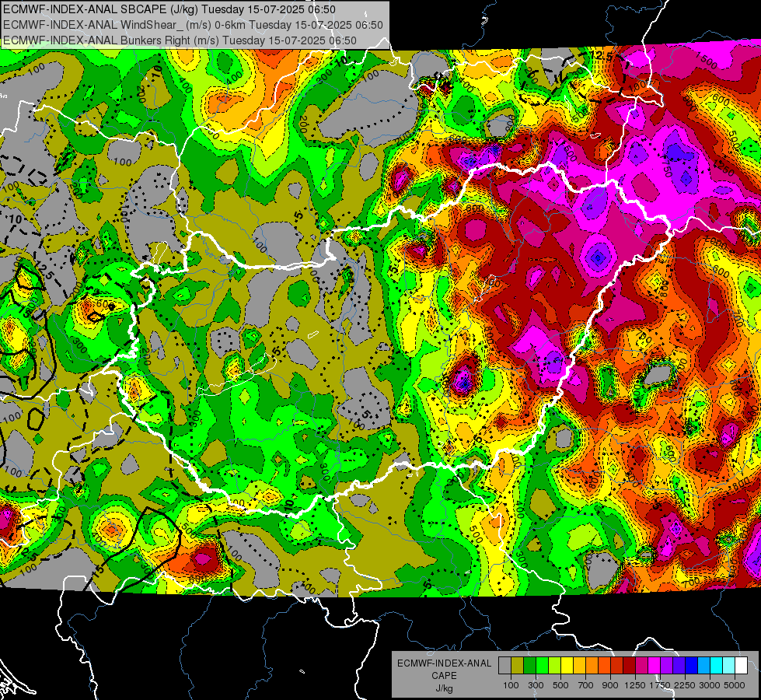Click the legend value 700
761x700 pixels.
coord(586,685)
